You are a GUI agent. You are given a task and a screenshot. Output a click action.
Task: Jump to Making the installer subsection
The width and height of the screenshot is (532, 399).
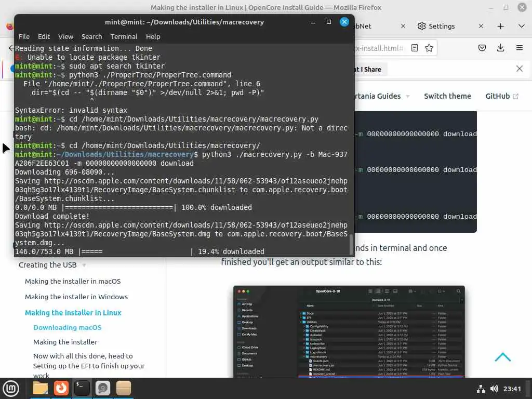coord(65,342)
